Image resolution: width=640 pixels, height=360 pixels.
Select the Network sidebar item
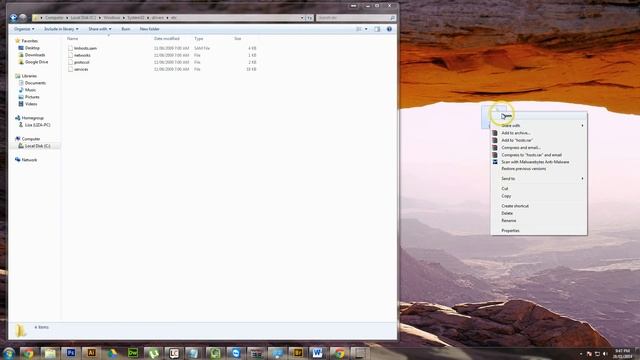click(29, 160)
